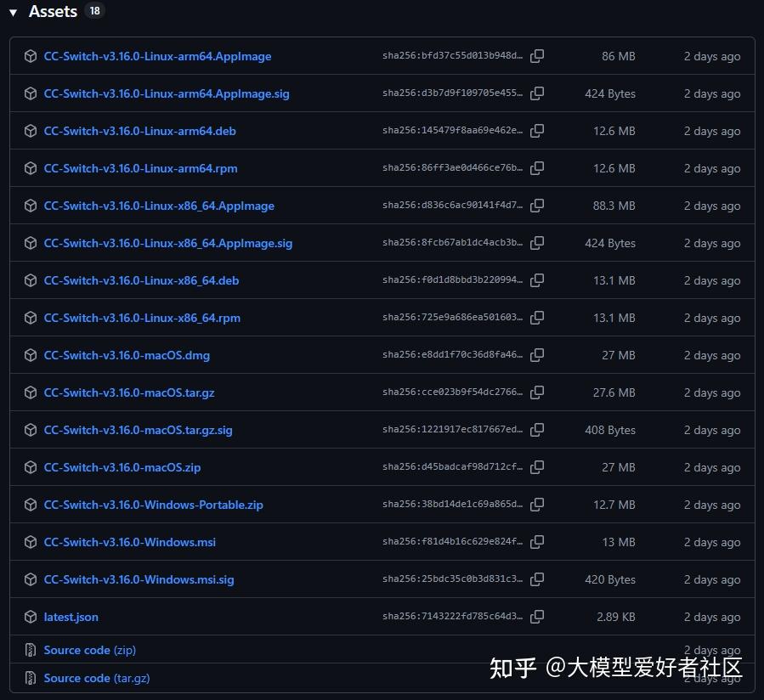Click package icon beside latest.json
The image size is (764, 700).
31,617
